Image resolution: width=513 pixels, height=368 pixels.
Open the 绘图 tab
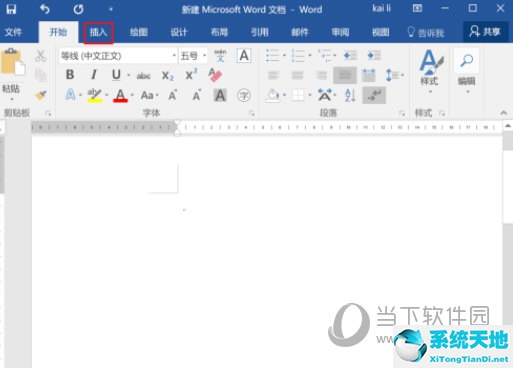tap(139, 32)
